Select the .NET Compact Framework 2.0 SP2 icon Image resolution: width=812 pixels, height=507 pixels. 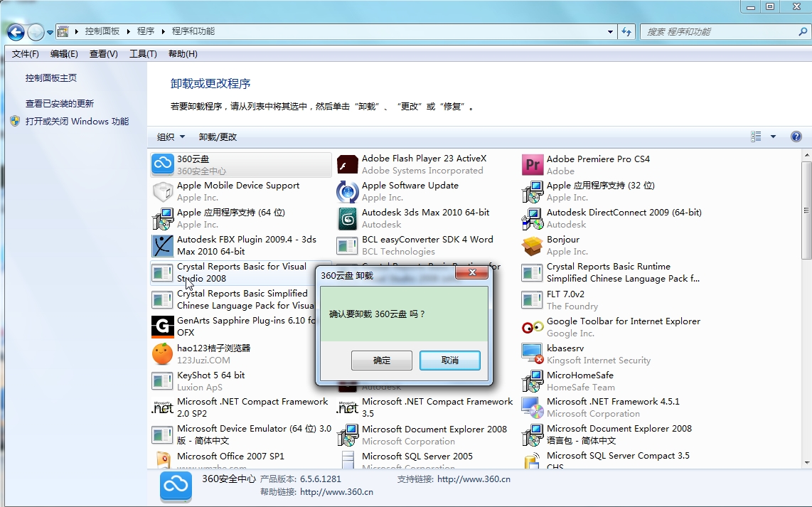point(163,407)
